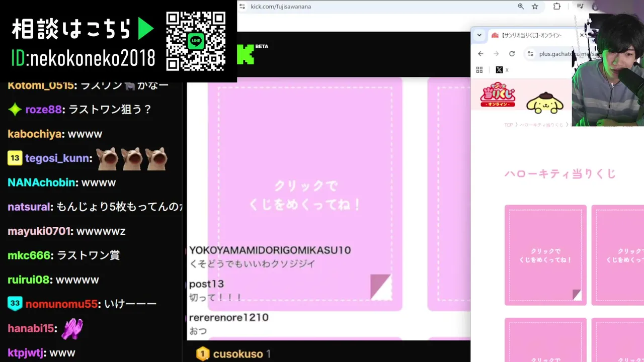
Task: Click username mayuki0701 in chat
Action: (39, 231)
